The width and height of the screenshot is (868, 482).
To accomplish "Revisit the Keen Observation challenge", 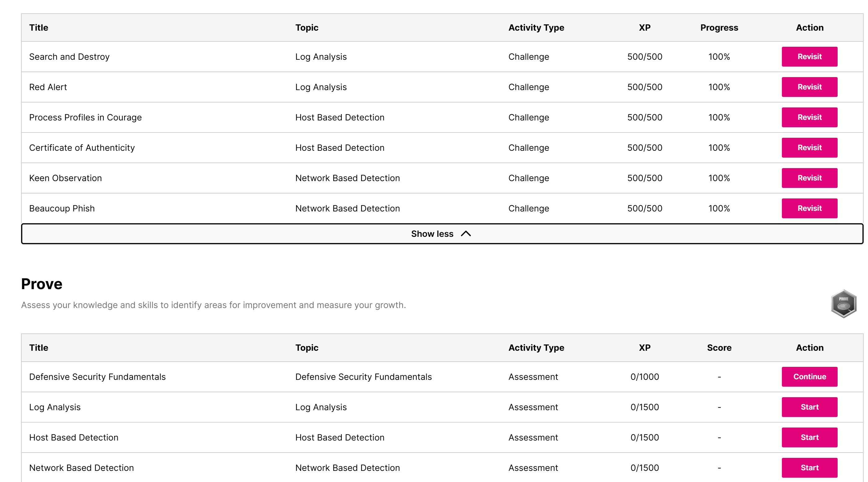I will coord(809,178).
